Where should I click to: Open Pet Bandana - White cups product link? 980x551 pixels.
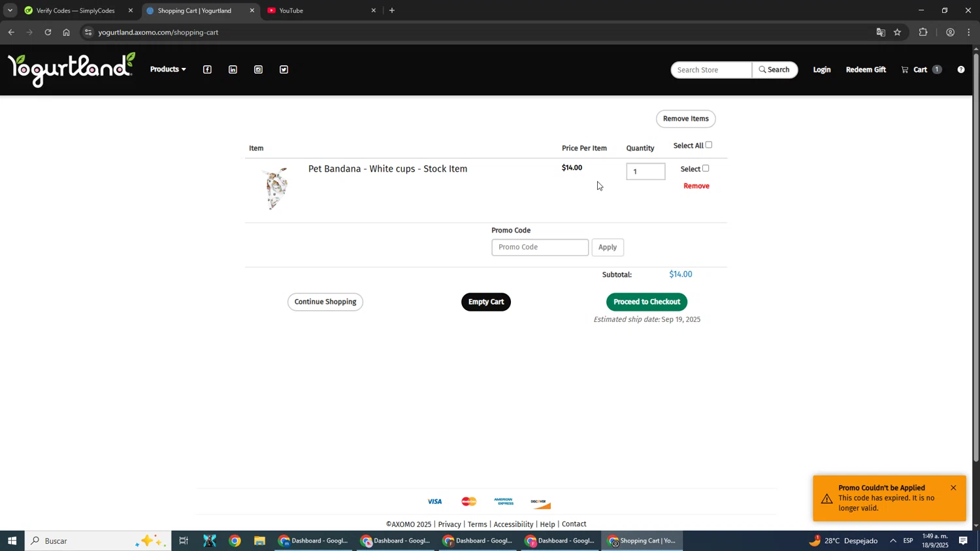click(x=388, y=169)
